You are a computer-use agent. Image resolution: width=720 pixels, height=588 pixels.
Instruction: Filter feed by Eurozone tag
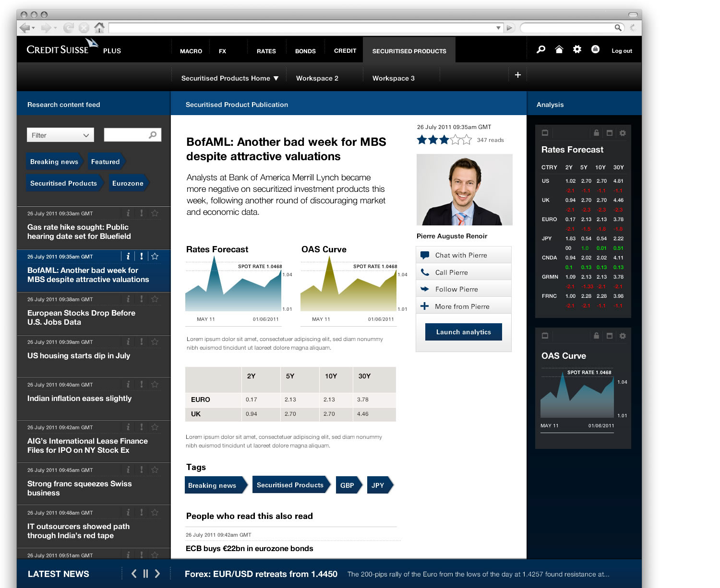(x=128, y=183)
